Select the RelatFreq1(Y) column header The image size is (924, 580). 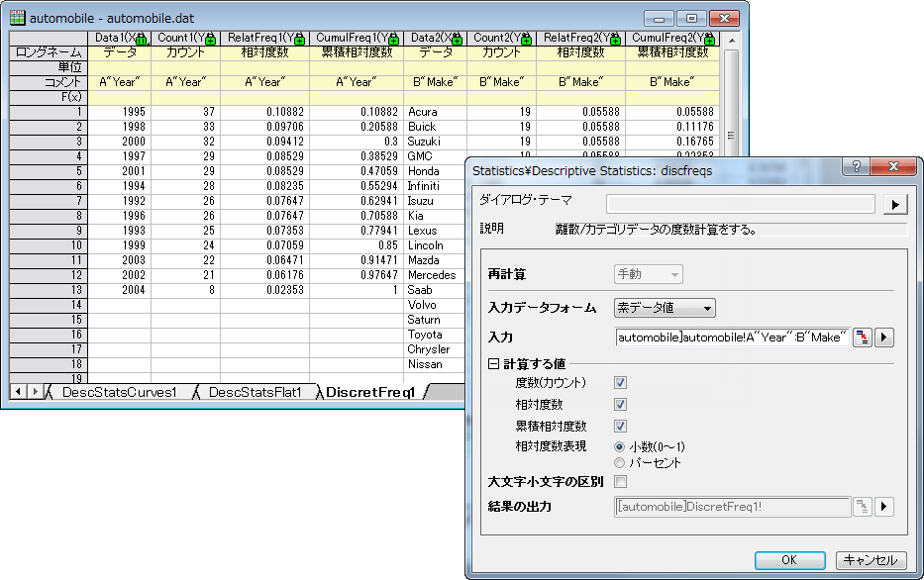point(264,38)
